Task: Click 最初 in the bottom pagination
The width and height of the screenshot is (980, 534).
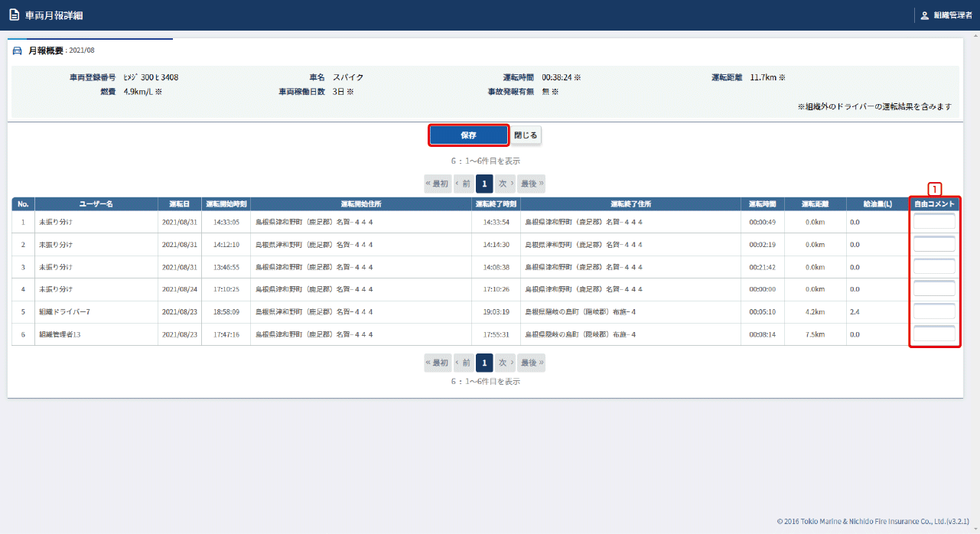Action: (438, 363)
